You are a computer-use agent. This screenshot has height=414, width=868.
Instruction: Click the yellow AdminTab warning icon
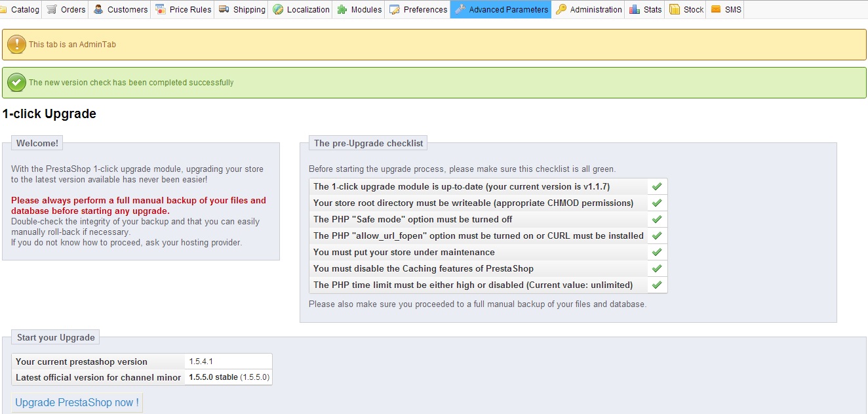[x=16, y=45]
